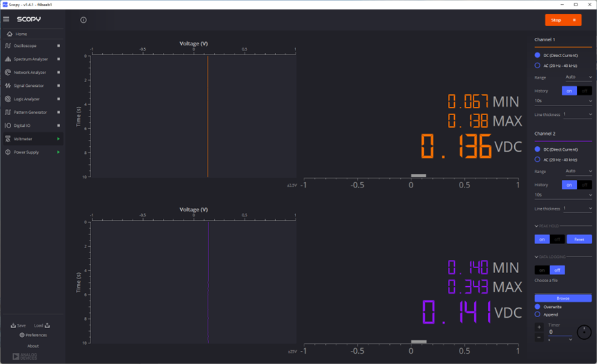Click the Browse button
The height and width of the screenshot is (364, 597).
[563, 299]
